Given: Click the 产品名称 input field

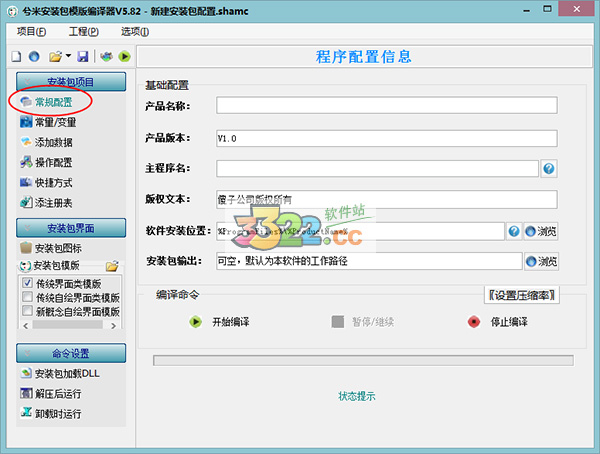Looking at the screenshot, I should [x=386, y=105].
